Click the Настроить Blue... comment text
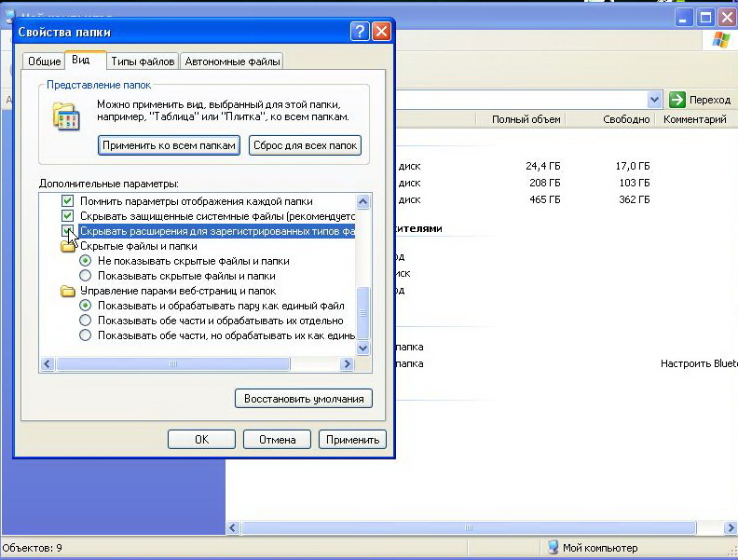 click(x=699, y=363)
